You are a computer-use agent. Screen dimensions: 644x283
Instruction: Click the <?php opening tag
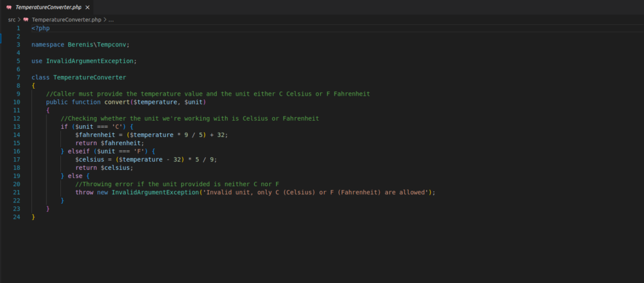(41, 28)
